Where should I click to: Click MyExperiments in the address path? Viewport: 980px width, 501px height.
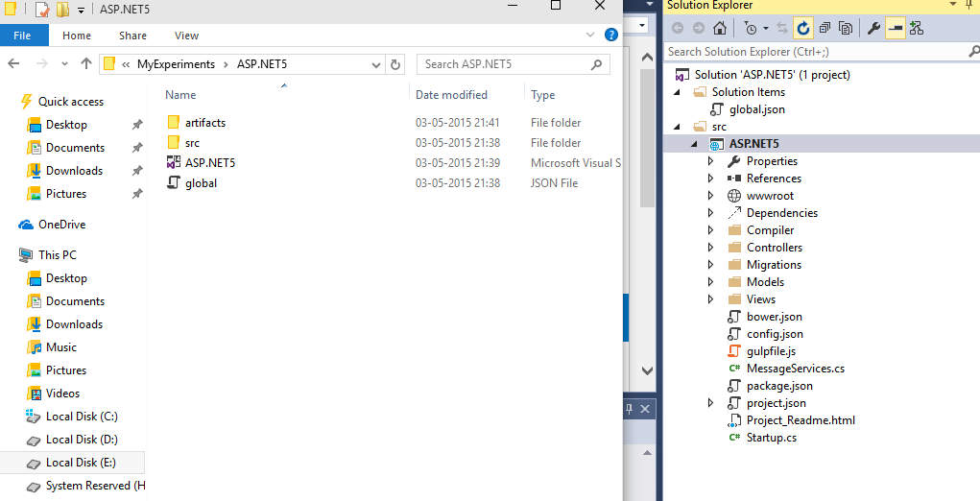click(x=176, y=64)
